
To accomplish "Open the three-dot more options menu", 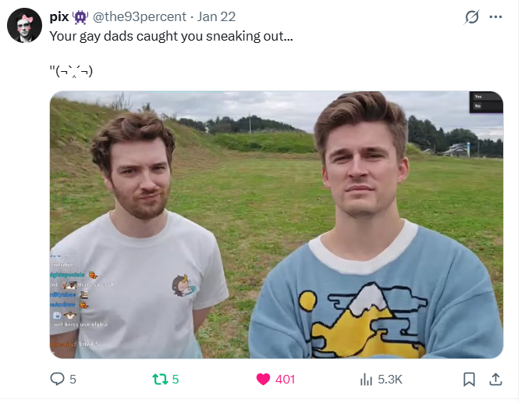I will [x=495, y=16].
